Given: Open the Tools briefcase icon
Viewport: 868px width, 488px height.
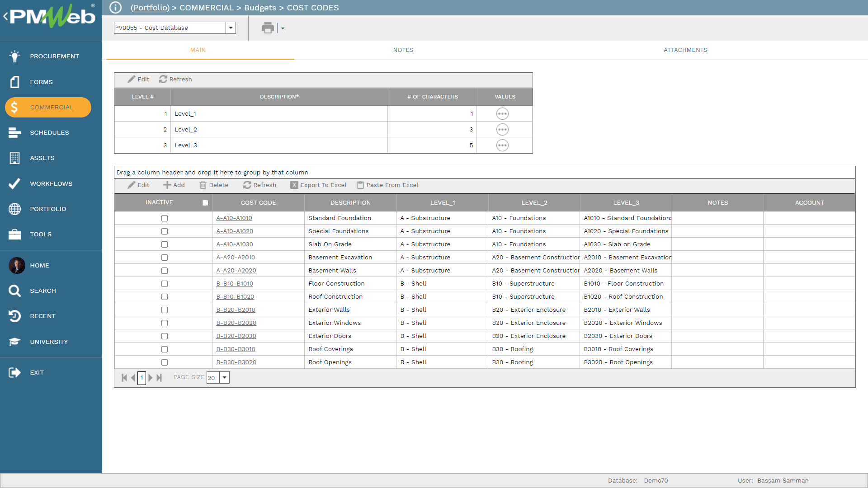Looking at the screenshot, I should 14,234.
